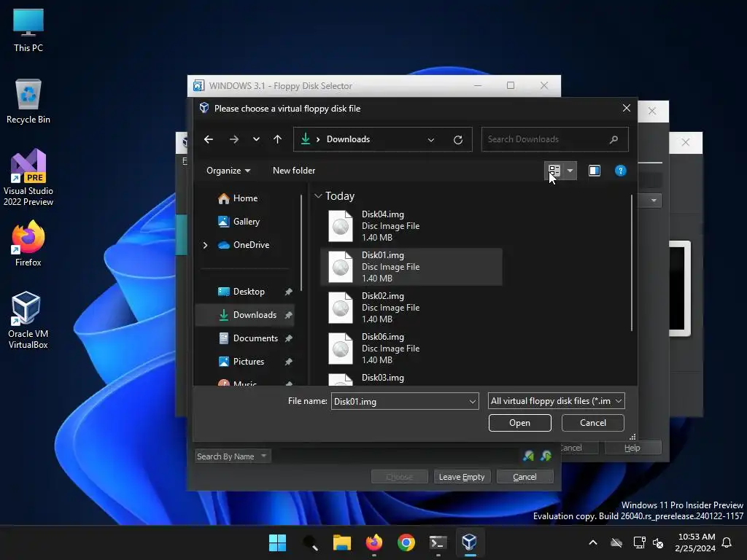This screenshot has width=747, height=560.
Task: Expand the File name dropdown
Action: [x=473, y=402]
